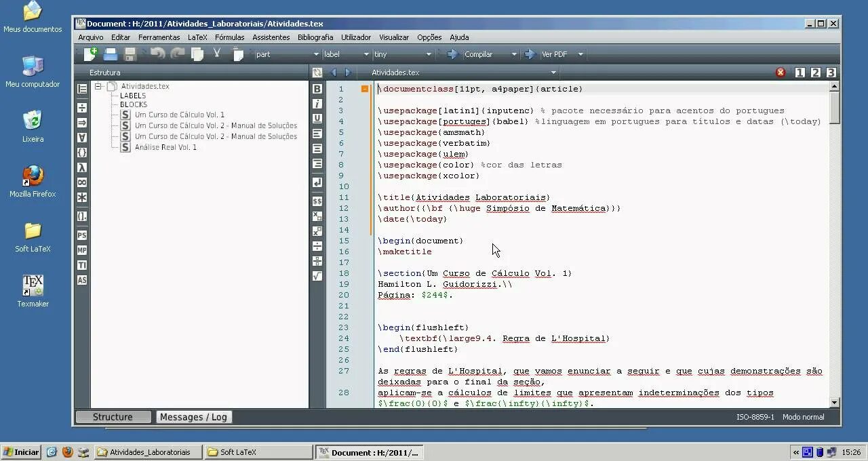The height and width of the screenshot is (461, 868).
Task: Switch to the Messages / Log tab
Action: [x=193, y=417]
